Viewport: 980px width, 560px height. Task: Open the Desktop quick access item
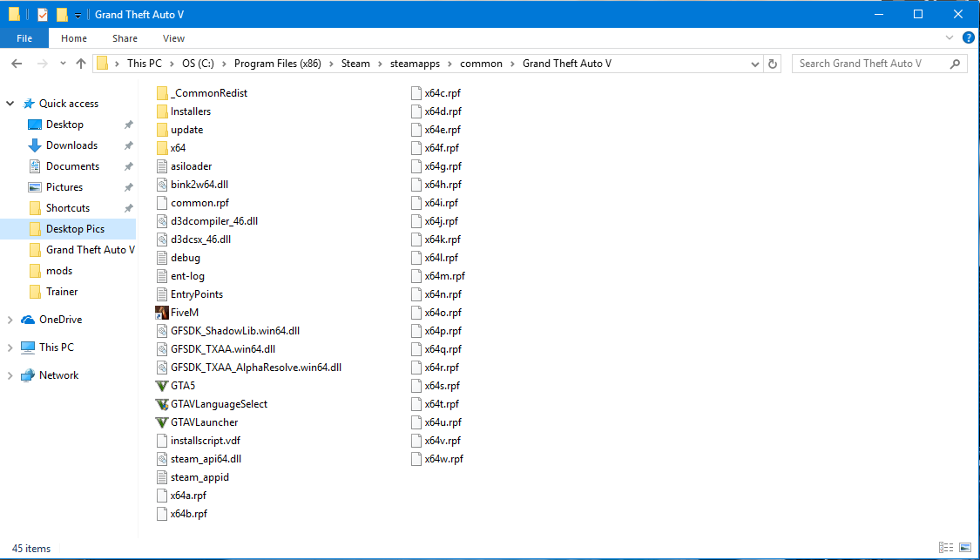[64, 125]
